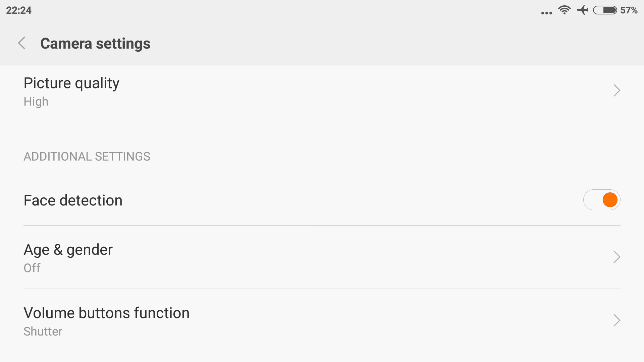Viewport: 644px width, 362px height.
Task: Go back using the header arrow
Action: (x=22, y=43)
